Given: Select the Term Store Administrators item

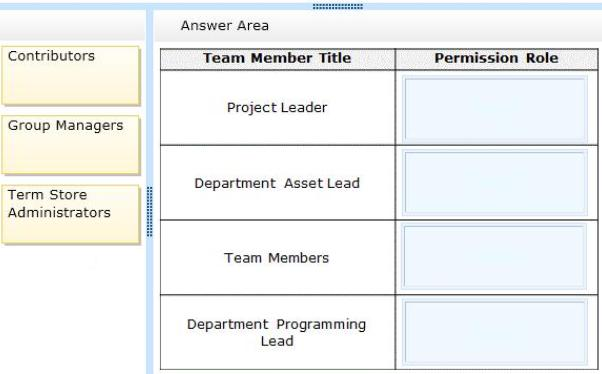Looking at the screenshot, I should tap(71, 215).
